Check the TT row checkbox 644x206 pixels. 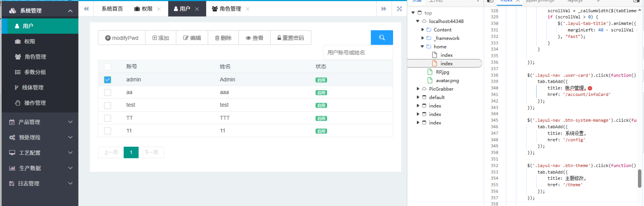pos(108,118)
